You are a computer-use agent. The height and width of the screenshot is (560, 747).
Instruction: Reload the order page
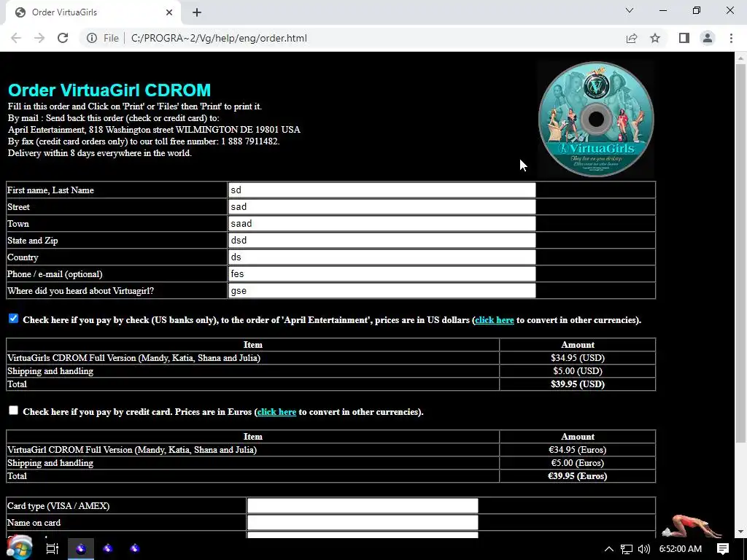(63, 38)
